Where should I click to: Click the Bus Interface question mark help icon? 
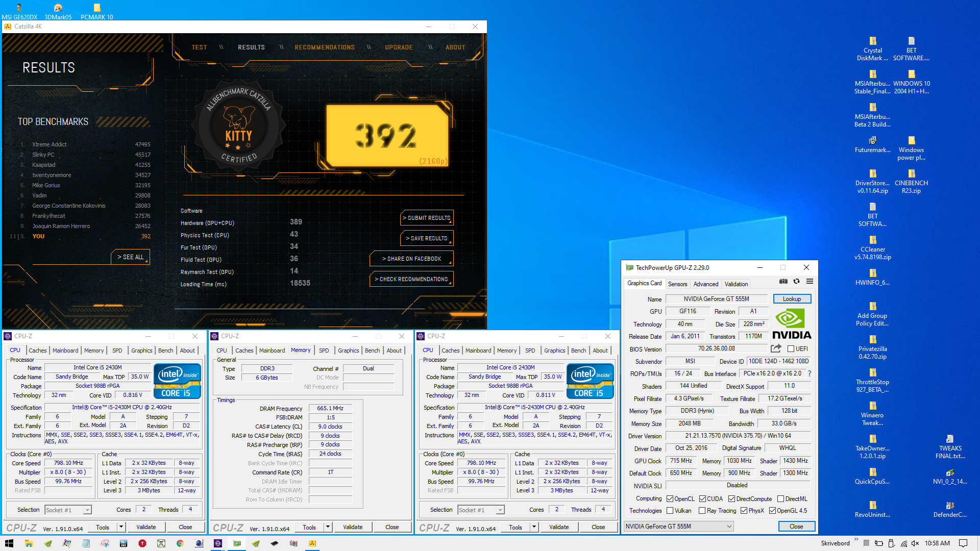(810, 373)
